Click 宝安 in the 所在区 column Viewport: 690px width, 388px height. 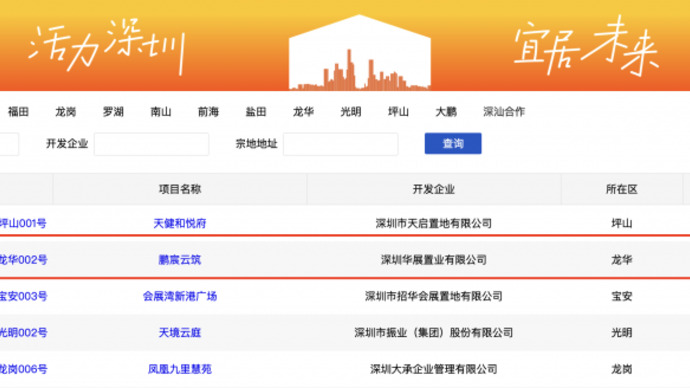coord(622,296)
